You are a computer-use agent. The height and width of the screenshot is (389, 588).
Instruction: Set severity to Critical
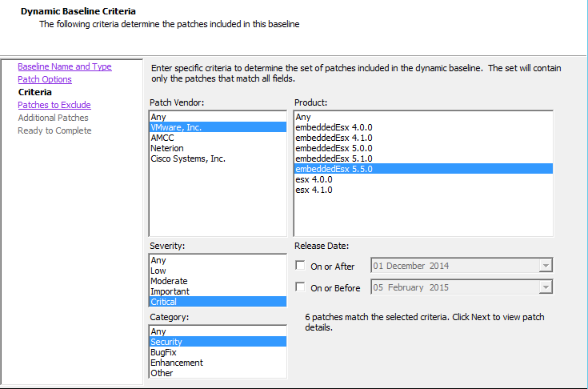coord(164,302)
